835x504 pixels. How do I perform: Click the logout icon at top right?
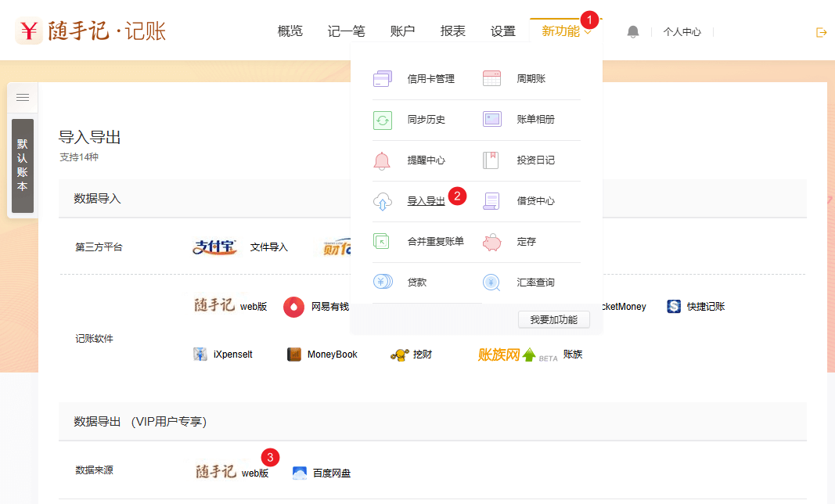pyautogui.click(x=821, y=32)
